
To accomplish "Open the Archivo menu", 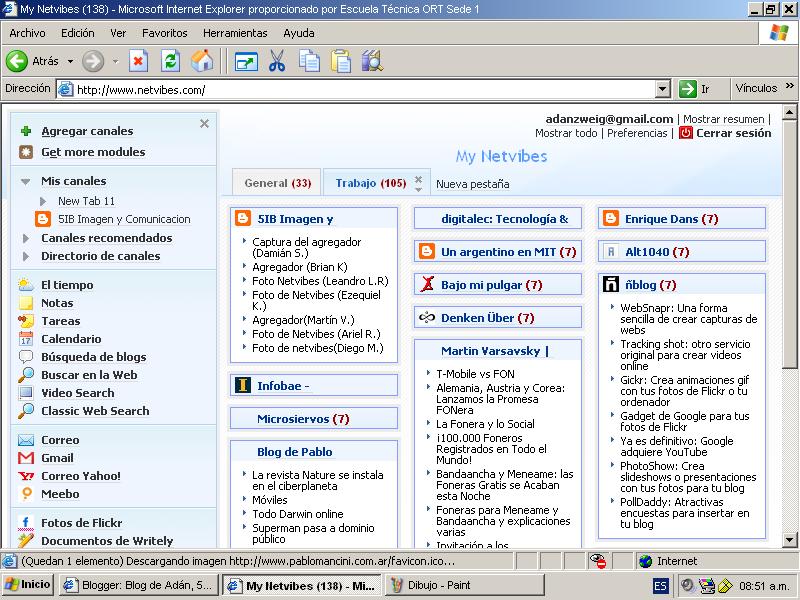I will 27,33.
